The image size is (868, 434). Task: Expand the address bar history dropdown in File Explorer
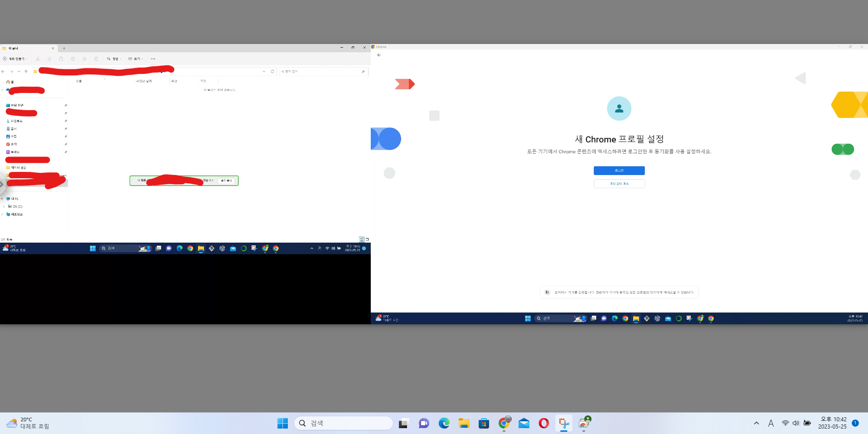coord(264,71)
